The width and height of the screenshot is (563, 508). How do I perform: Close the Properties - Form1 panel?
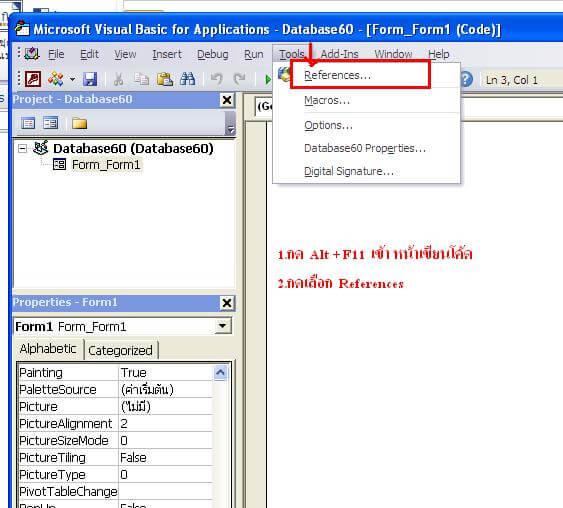pyautogui.click(x=227, y=303)
